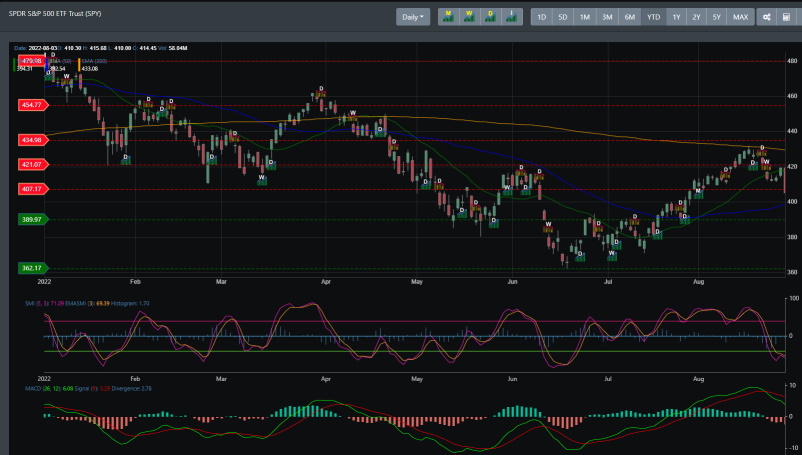Click the D signal marker at late-March peak
Viewport: 802px width, 455px height.
coord(321,92)
